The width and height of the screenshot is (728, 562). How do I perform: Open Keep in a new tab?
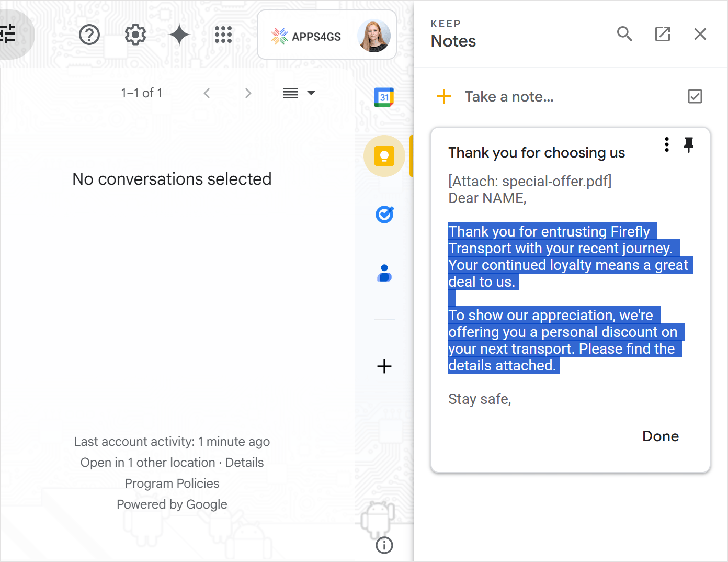[x=663, y=34]
